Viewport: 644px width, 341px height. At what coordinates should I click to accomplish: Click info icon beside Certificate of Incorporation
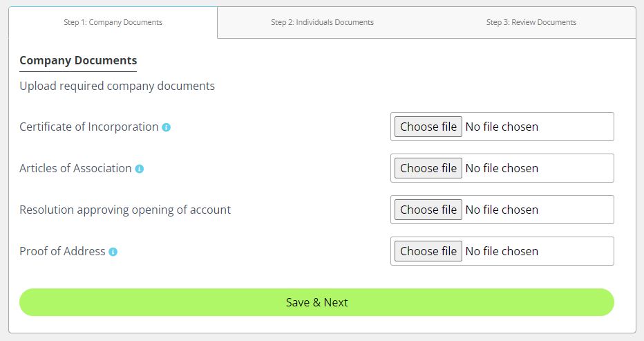click(166, 127)
